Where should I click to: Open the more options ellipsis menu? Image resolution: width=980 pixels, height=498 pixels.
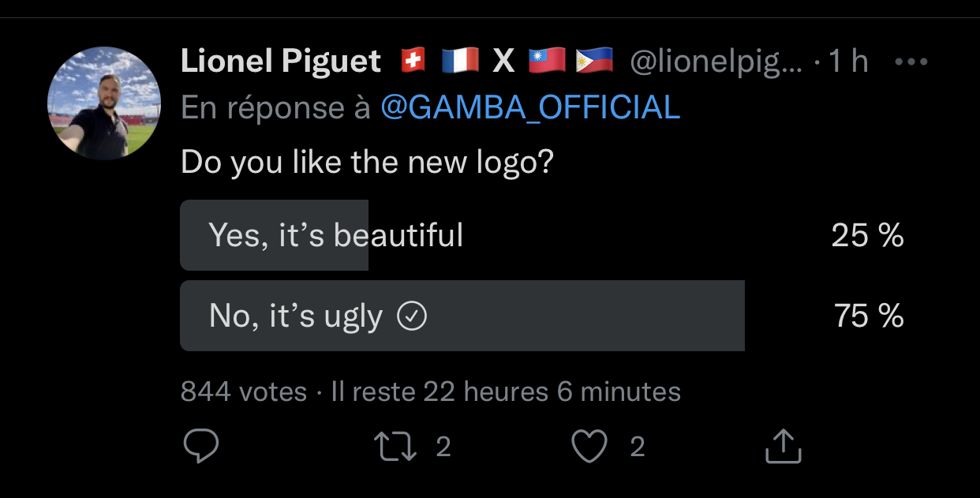pyautogui.click(x=911, y=62)
